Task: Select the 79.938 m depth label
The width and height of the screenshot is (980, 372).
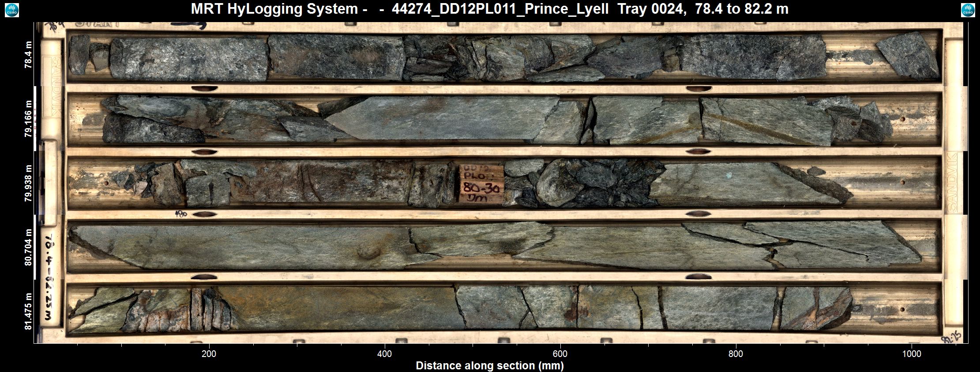Action: (29, 183)
